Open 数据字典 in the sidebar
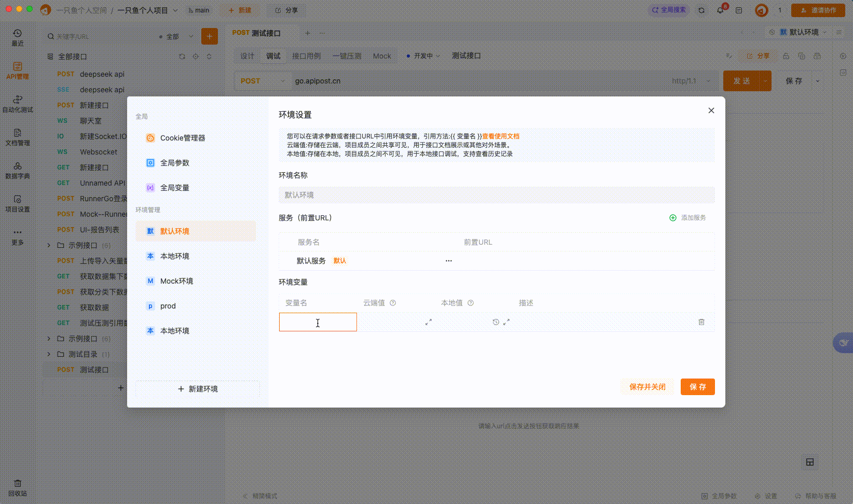The image size is (853, 504). (x=18, y=171)
